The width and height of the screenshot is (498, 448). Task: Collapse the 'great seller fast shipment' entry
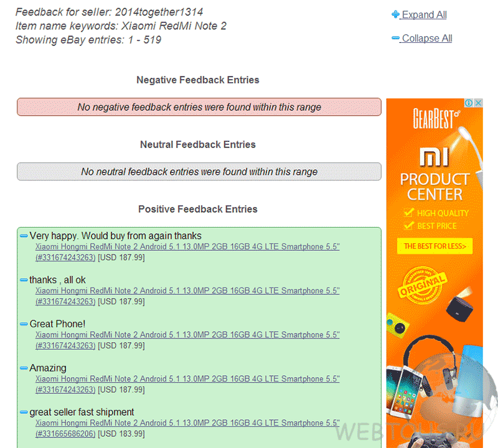(x=24, y=412)
